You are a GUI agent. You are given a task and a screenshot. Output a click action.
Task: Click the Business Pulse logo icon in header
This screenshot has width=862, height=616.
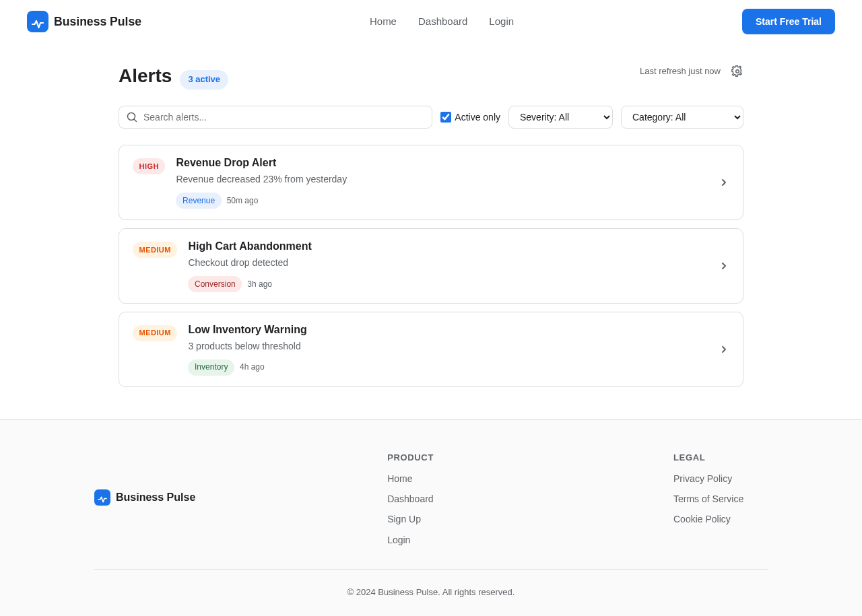coord(38,22)
